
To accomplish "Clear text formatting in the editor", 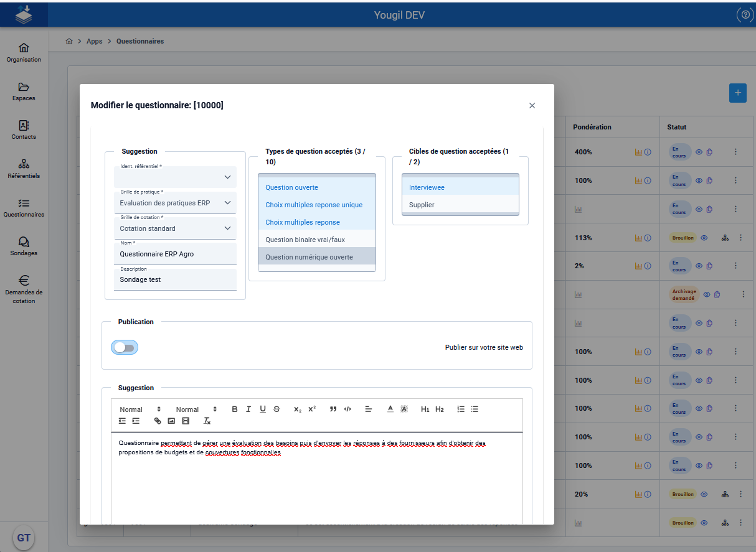I will (x=207, y=421).
